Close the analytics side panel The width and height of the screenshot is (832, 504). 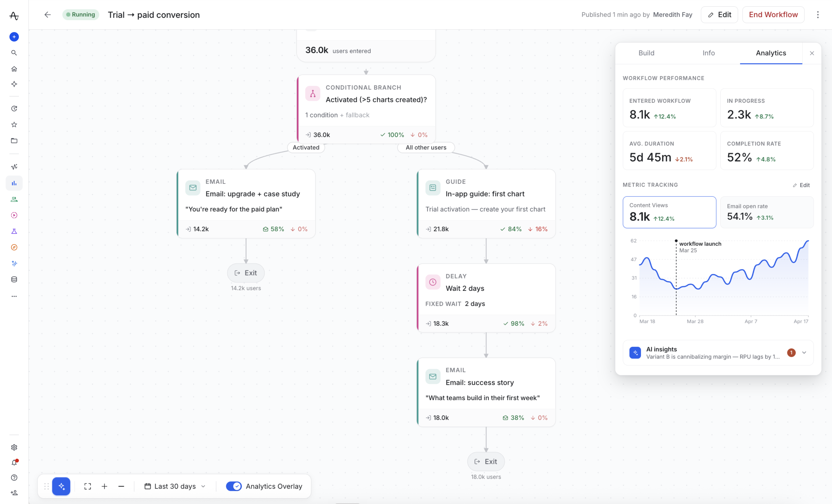coord(812,53)
